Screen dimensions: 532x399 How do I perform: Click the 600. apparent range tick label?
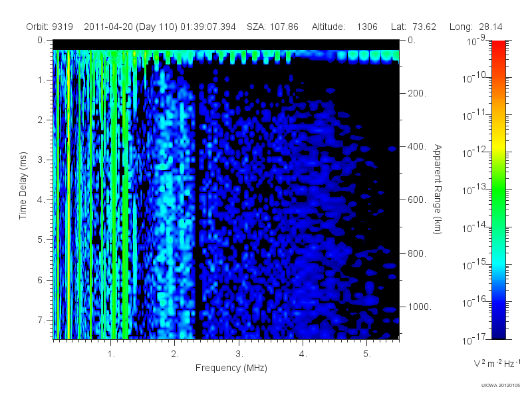417,200
